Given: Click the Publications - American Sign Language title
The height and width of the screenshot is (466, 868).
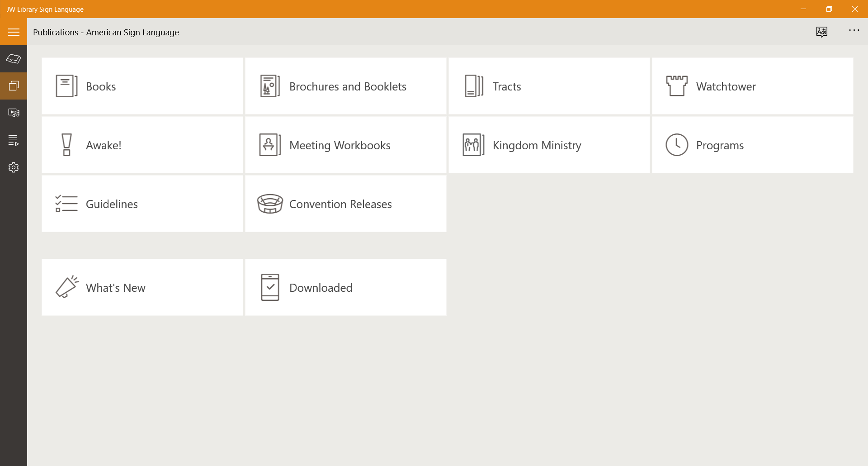Looking at the screenshot, I should click(106, 32).
